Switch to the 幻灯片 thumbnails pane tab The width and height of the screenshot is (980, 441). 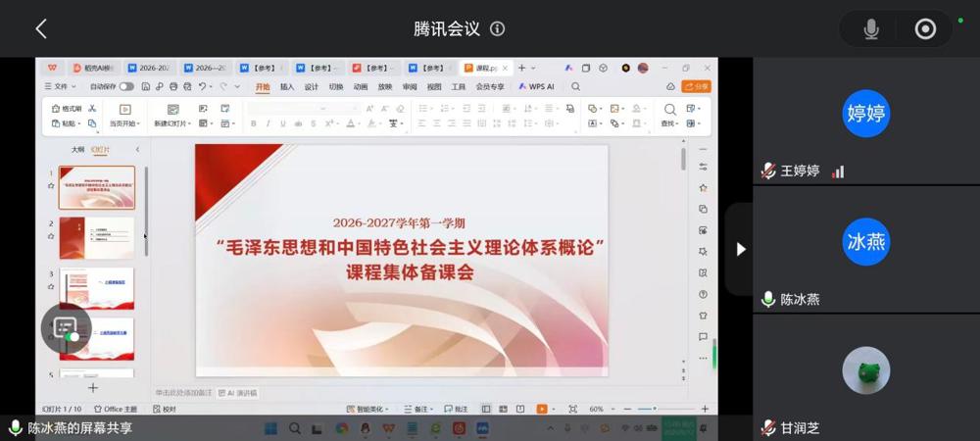pyautogui.click(x=100, y=150)
